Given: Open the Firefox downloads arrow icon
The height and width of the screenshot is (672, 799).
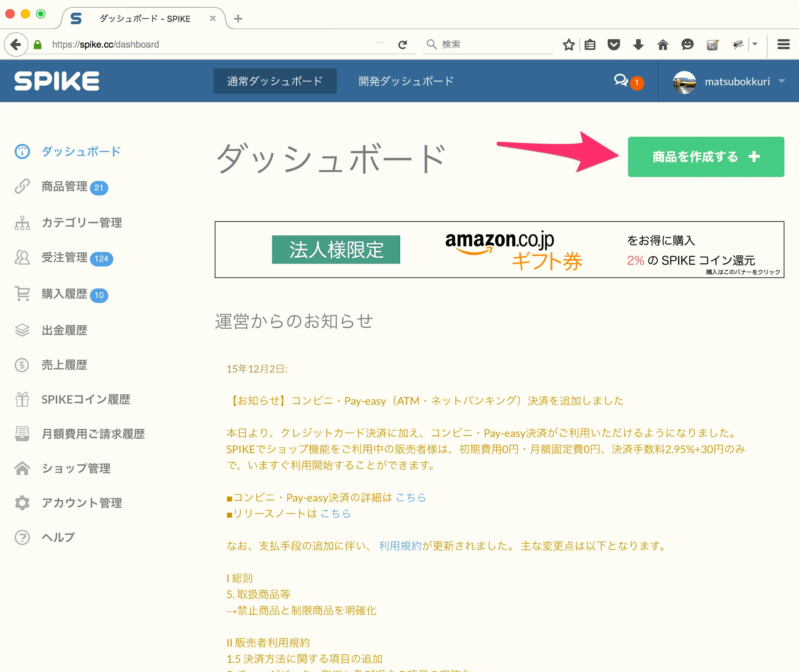Looking at the screenshot, I should [638, 44].
